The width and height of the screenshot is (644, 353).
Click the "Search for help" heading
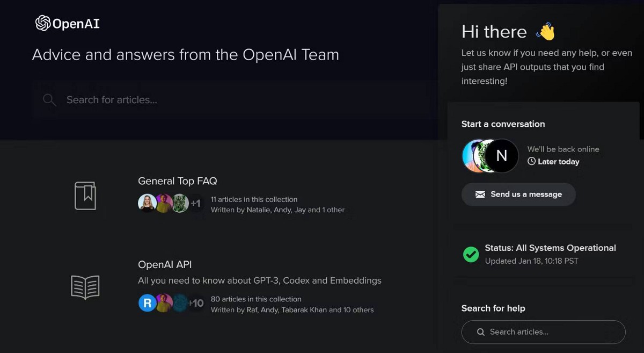[493, 308]
